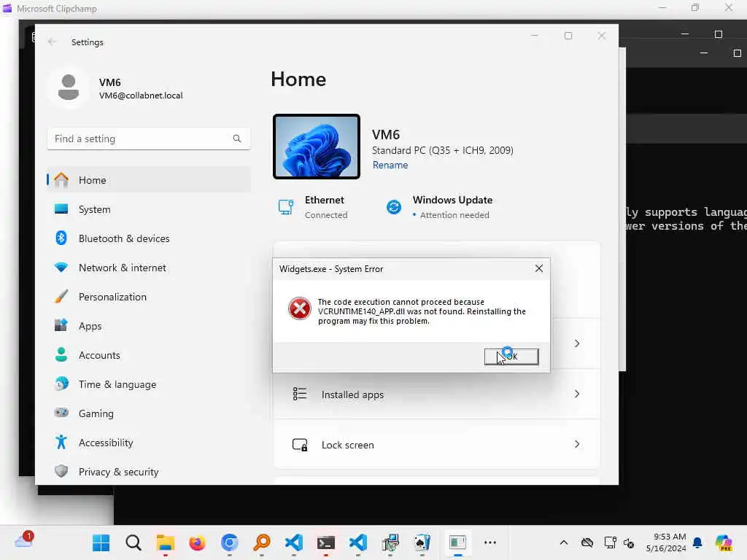Click the Accounts person icon
Viewport: 747px width, 560px height.
click(61, 354)
